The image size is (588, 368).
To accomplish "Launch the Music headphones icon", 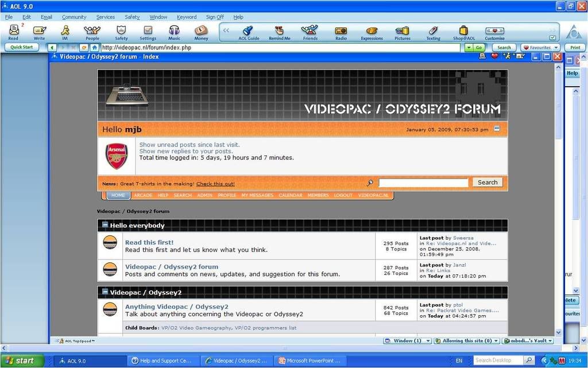I will click(174, 32).
